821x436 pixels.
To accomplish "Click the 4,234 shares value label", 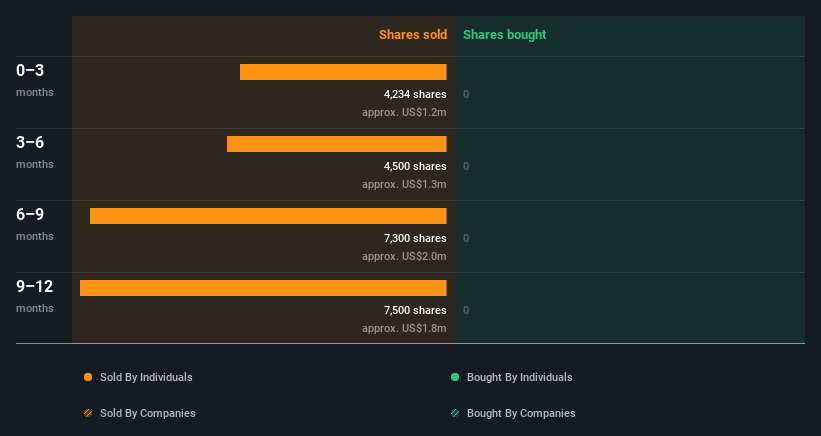I will point(415,94).
